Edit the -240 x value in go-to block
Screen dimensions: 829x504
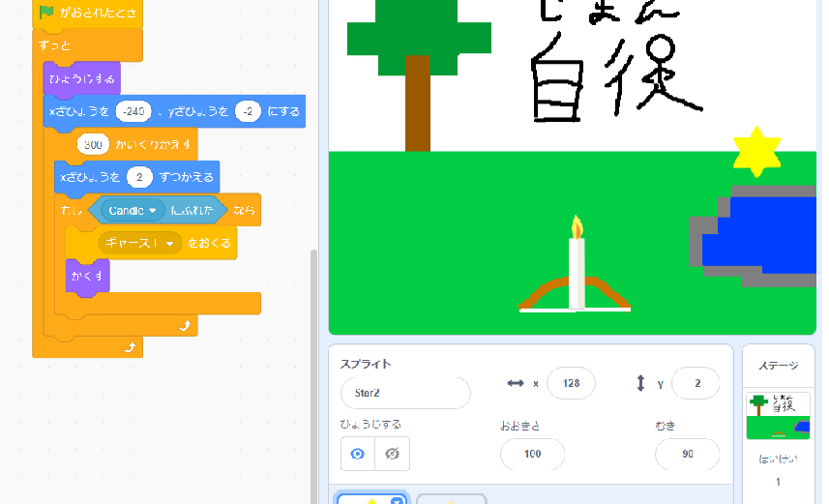(133, 111)
